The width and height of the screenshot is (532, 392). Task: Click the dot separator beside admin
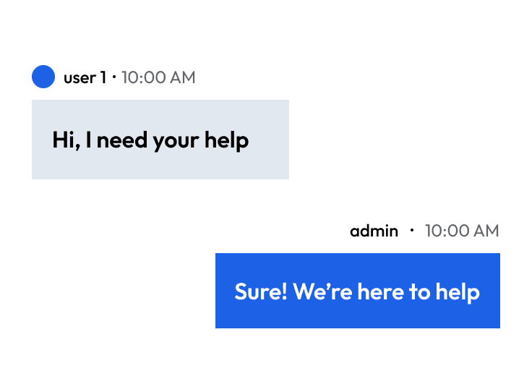pos(412,230)
